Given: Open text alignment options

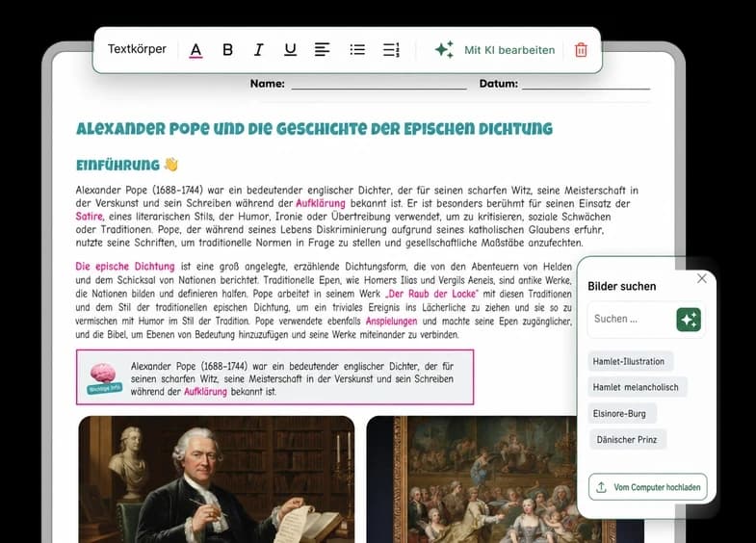Looking at the screenshot, I should 322,50.
